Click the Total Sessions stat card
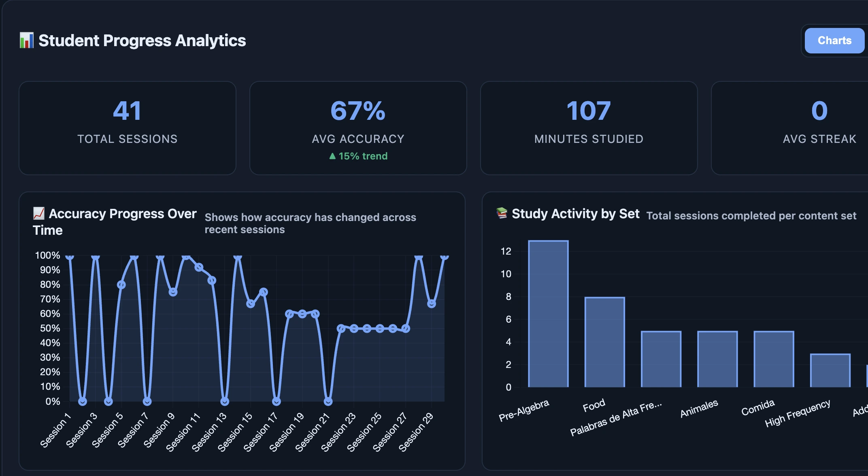The width and height of the screenshot is (868, 476). click(x=128, y=128)
